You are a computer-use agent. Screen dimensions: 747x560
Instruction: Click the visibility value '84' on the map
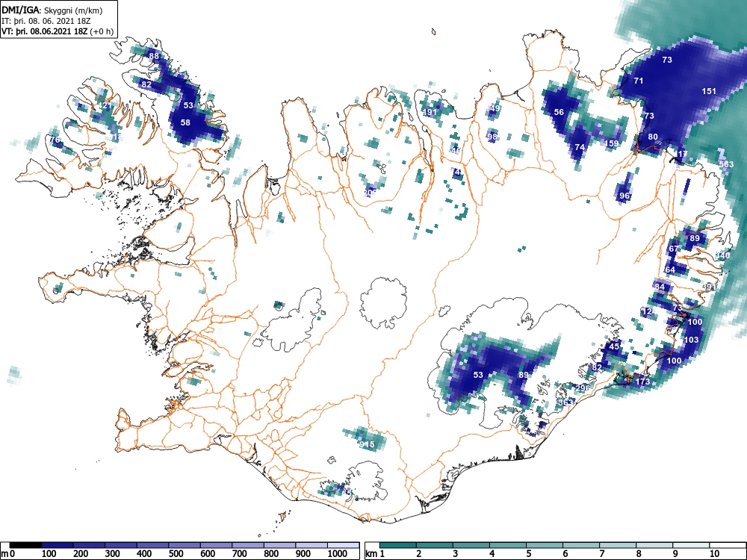coord(660,287)
